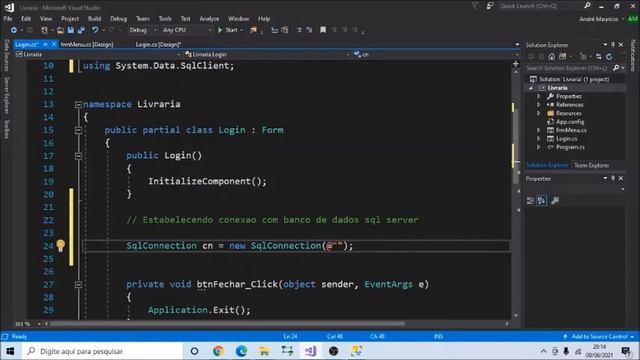Open the Livraria project scope dropdown
This screenshot has height=360, width=640.
[x=98, y=54]
